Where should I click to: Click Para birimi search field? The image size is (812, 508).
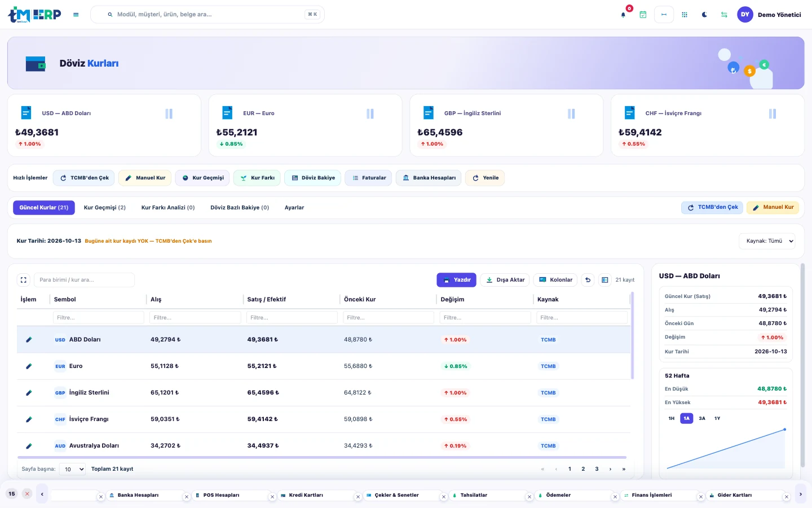click(x=85, y=280)
